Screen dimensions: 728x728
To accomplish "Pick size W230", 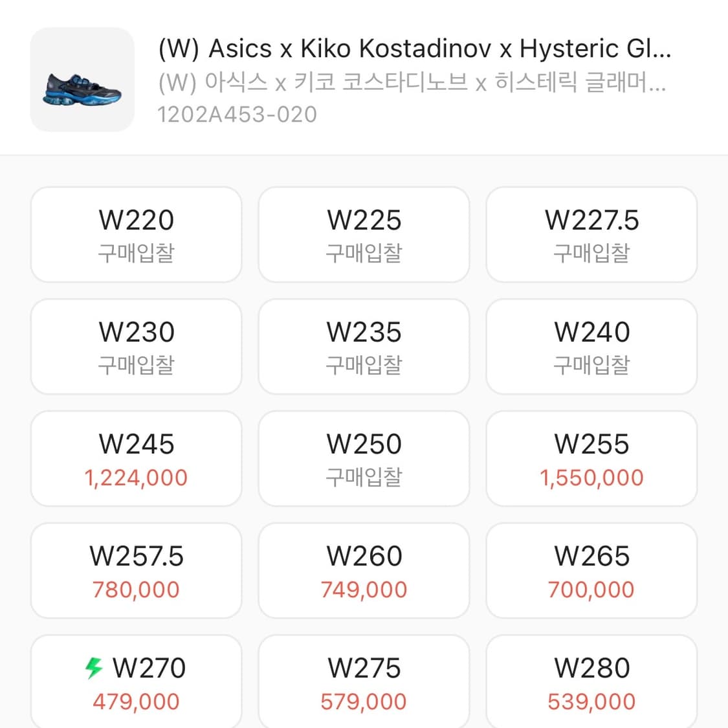I will coord(136,346).
